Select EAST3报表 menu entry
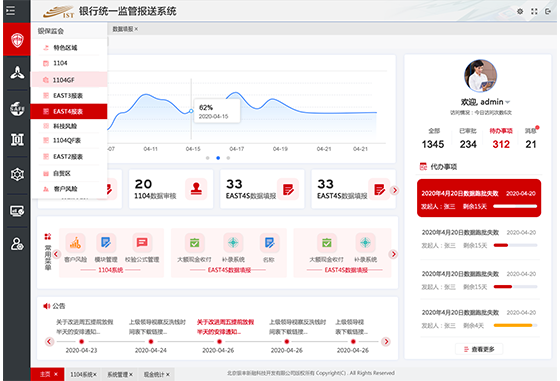The width and height of the screenshot is (560, 381). coord(69,95)
